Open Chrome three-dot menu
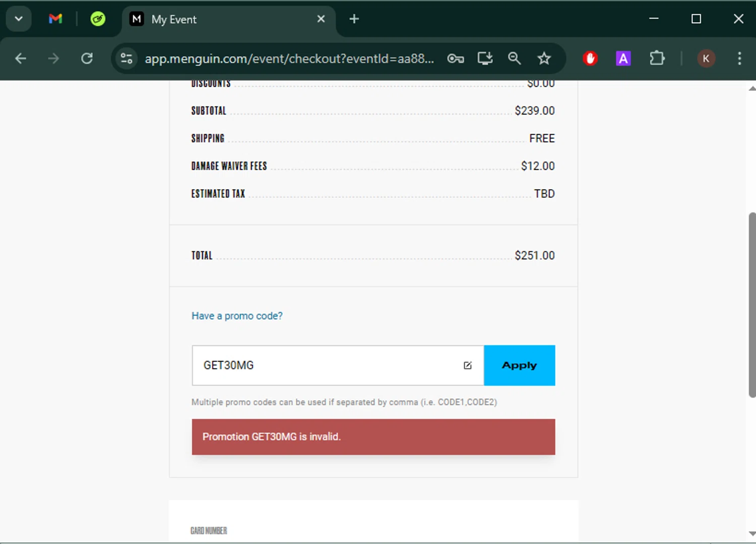Image resolution: width=756 pixels, height=544 pixels. 739,58
